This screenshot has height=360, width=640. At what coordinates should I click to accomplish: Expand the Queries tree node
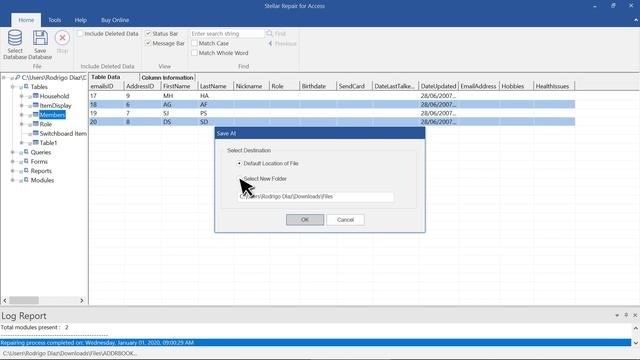[x=13, y=152]
